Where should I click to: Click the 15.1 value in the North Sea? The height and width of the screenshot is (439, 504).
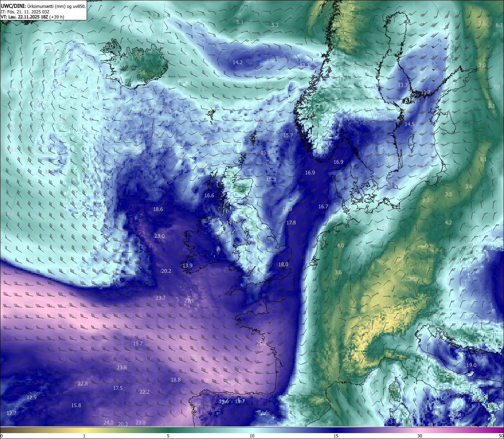click(x=265, y=152)
